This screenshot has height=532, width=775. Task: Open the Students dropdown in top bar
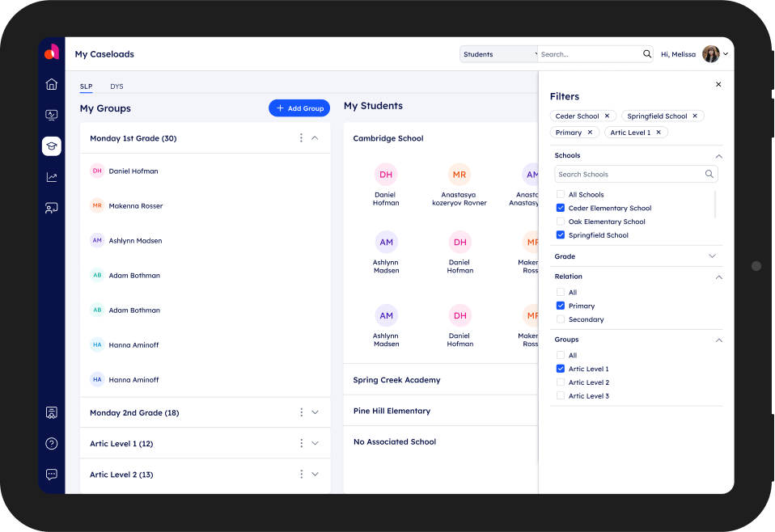pyautogui.click(x=499, y=54)
